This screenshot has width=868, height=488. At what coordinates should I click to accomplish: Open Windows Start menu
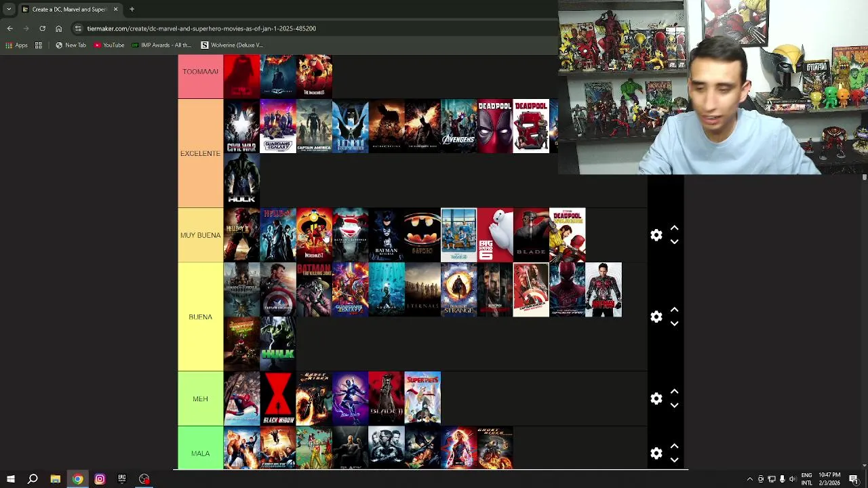(x=10, y=479)
